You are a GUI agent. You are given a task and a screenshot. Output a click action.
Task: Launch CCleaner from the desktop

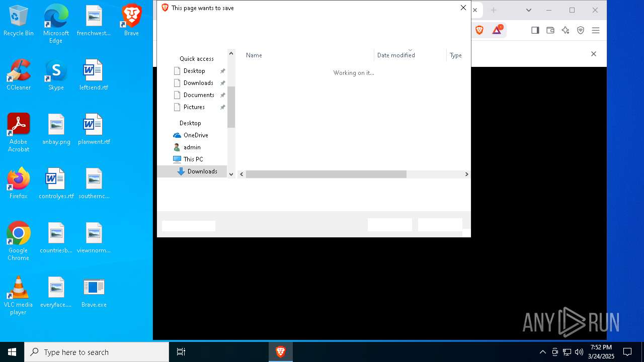point(19,75)
